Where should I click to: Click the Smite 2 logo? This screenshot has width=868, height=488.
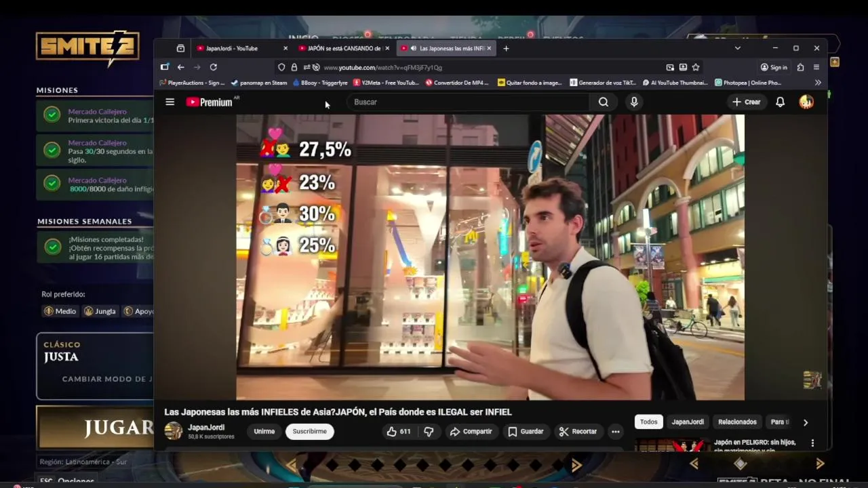(x=87, y=47)
